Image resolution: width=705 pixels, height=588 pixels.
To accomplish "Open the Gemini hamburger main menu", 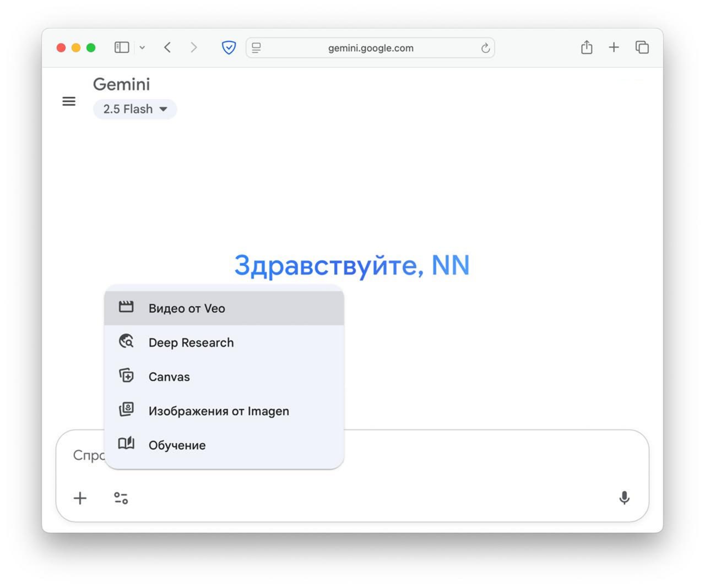I will point(69,101).
